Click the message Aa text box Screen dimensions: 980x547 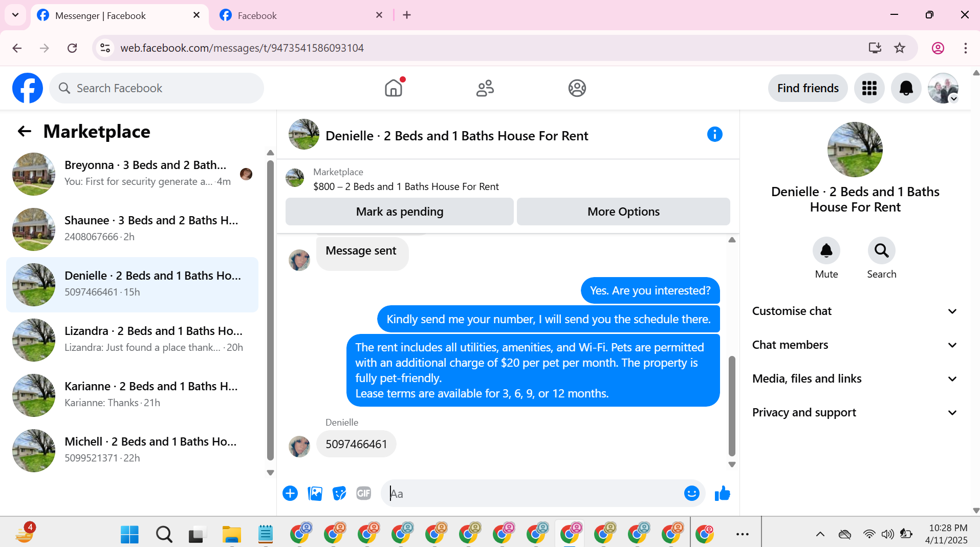[532, 493]
